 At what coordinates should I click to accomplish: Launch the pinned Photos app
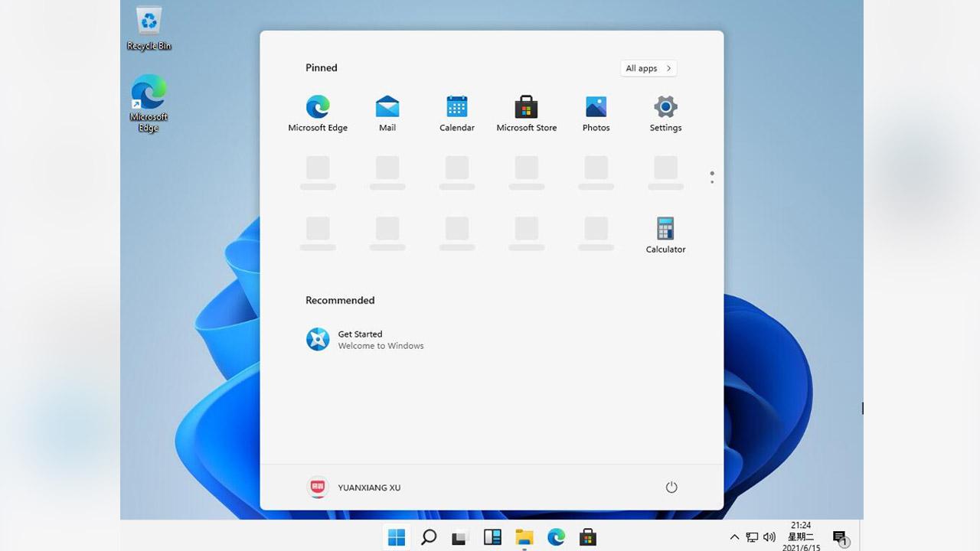click(x=596, y=114)
